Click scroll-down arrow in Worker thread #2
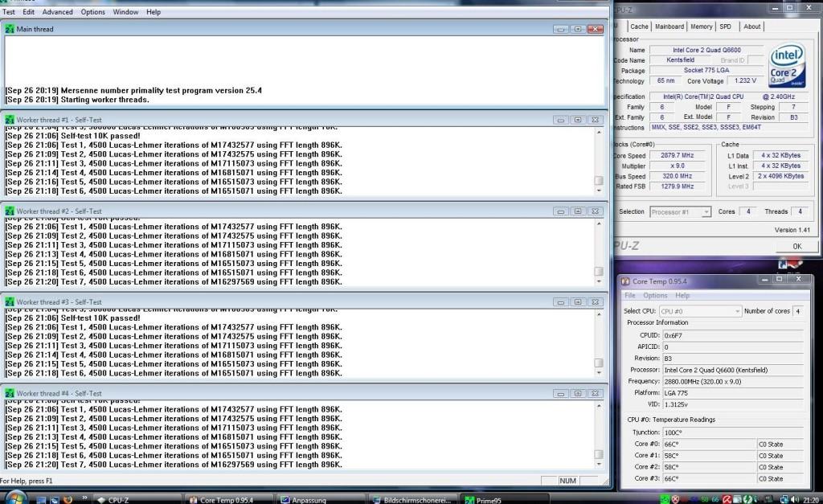Image resolution: width=823 pixels, height=504 pixels. (599, 281)
